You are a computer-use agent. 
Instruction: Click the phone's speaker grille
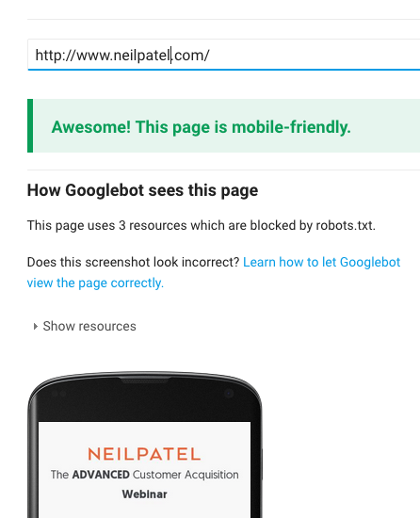(145, 380)
